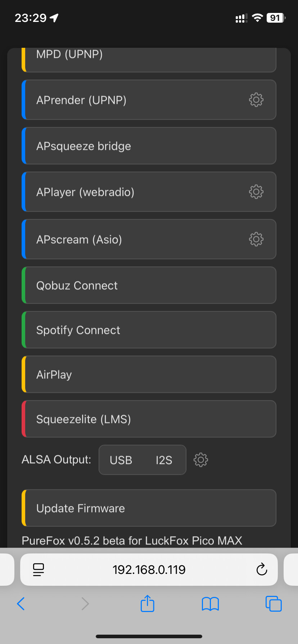Select I2S as ALSA output

click(x=164, y=460)
